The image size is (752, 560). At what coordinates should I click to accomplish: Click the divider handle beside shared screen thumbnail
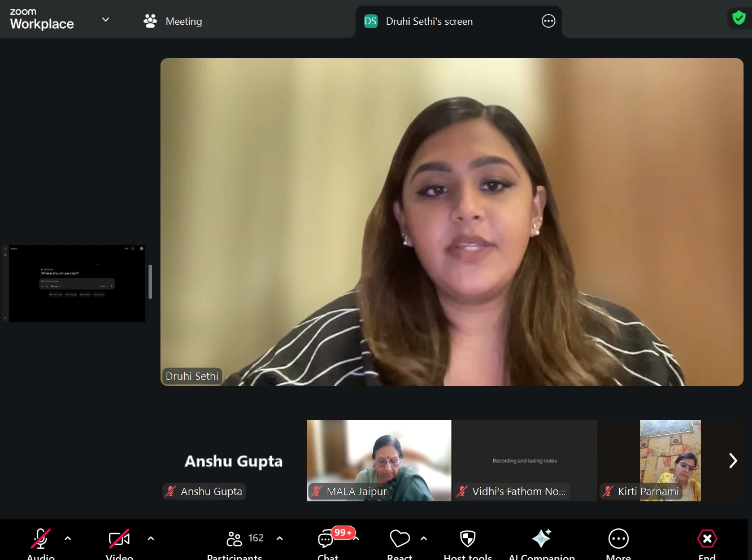pos(150,282)
